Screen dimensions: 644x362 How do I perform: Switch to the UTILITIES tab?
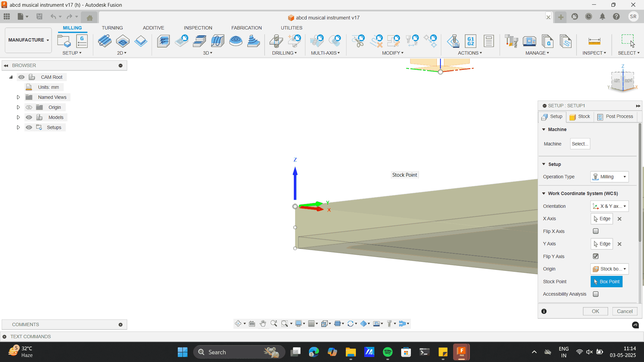point(291,28)
